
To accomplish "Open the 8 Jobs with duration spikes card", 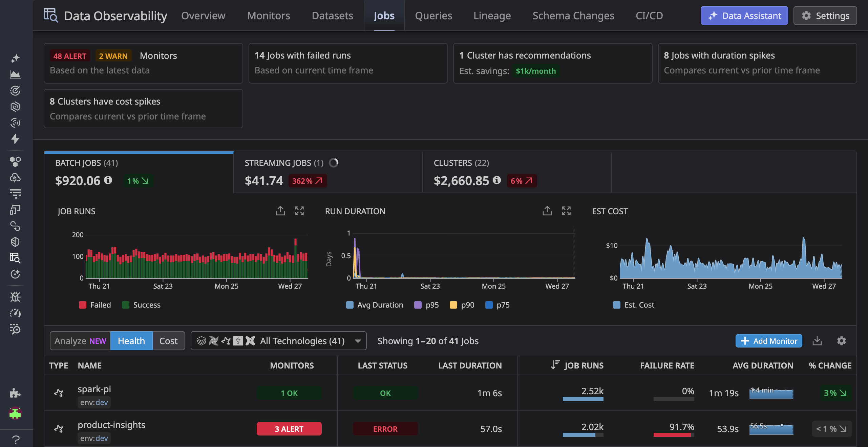I will click(x=757, y=63).
